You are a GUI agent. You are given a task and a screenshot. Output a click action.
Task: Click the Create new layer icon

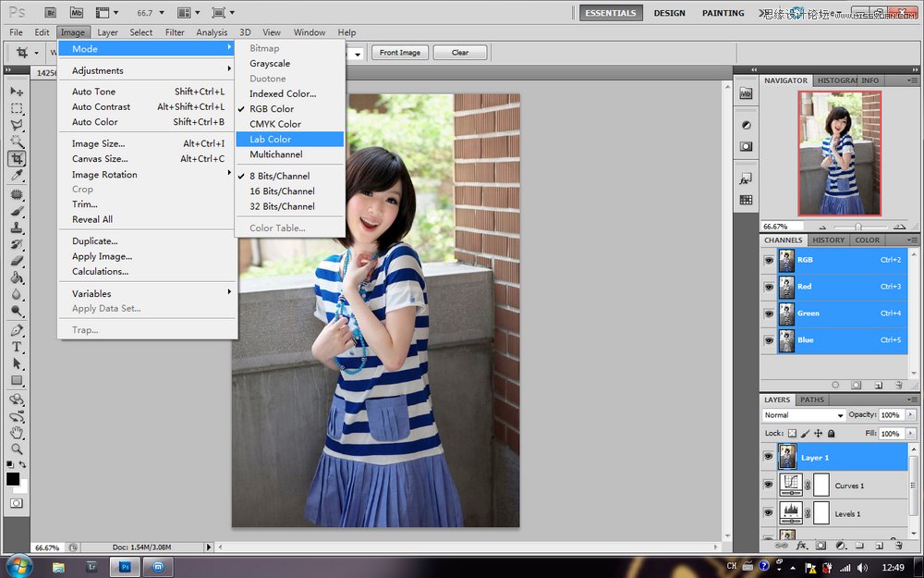(879, 546)
